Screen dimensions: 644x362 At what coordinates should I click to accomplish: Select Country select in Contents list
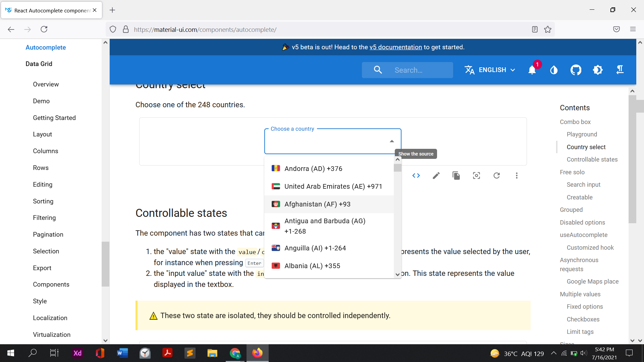[586, 147]
